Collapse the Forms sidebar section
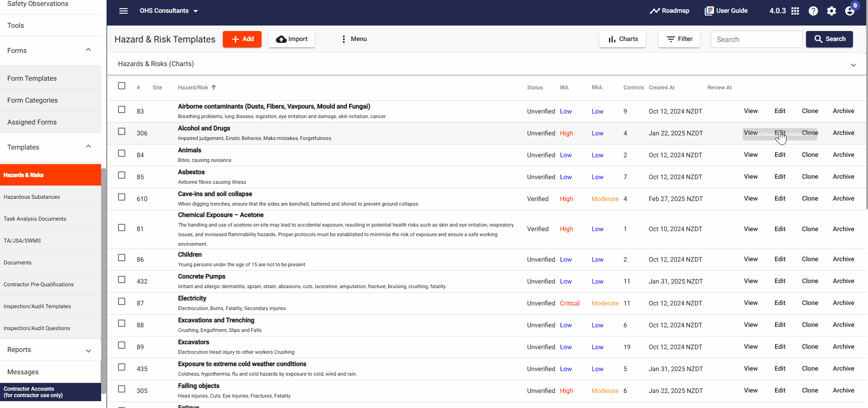This screenshot has height=408, width=868. tap(88, 50)
